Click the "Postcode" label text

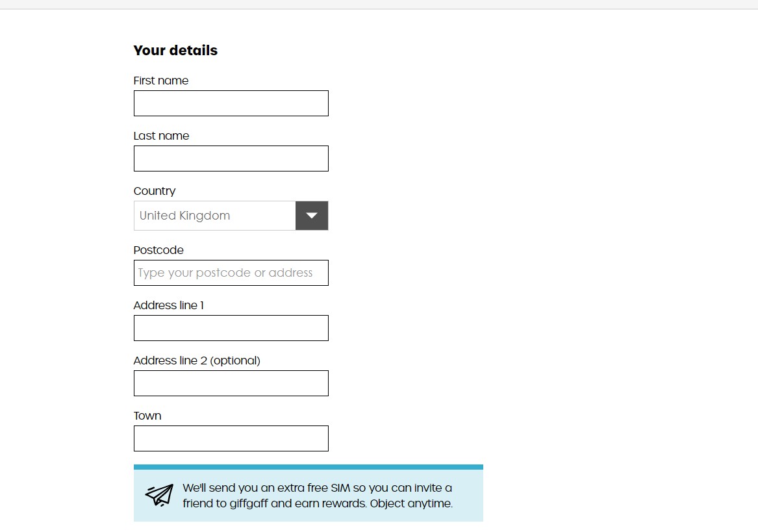158,250
